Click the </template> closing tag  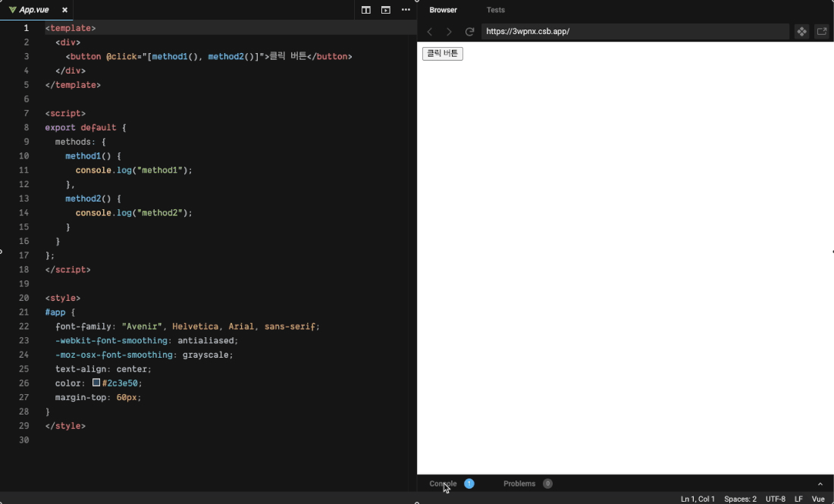73,85
